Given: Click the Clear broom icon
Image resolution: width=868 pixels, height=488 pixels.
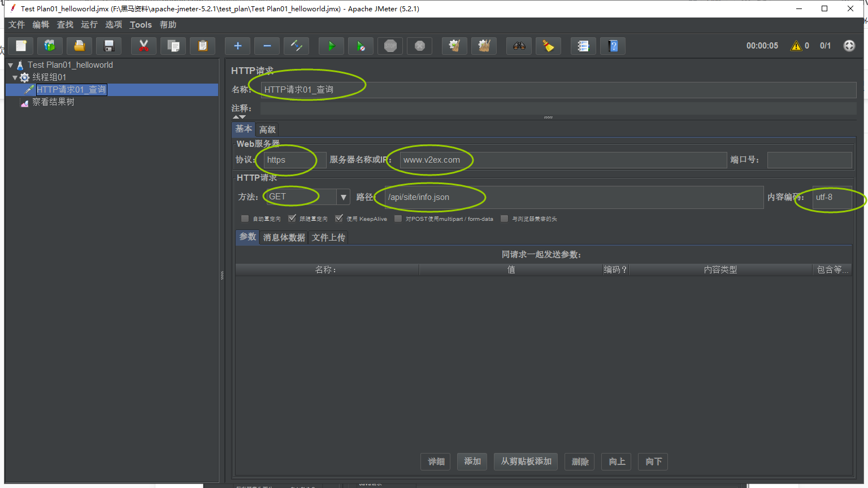Looking at the screenshot, I should 454,46.
